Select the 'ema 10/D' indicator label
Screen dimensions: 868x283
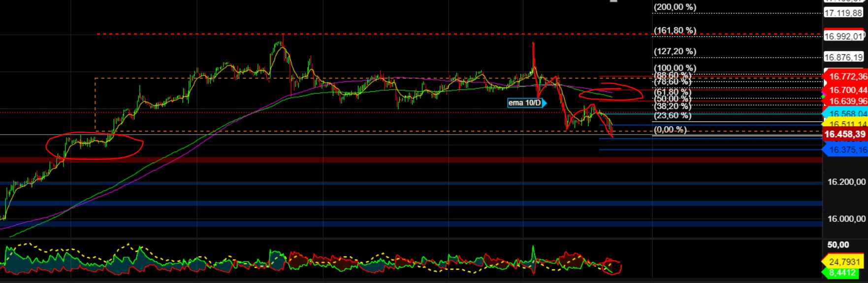coord(527,103)
